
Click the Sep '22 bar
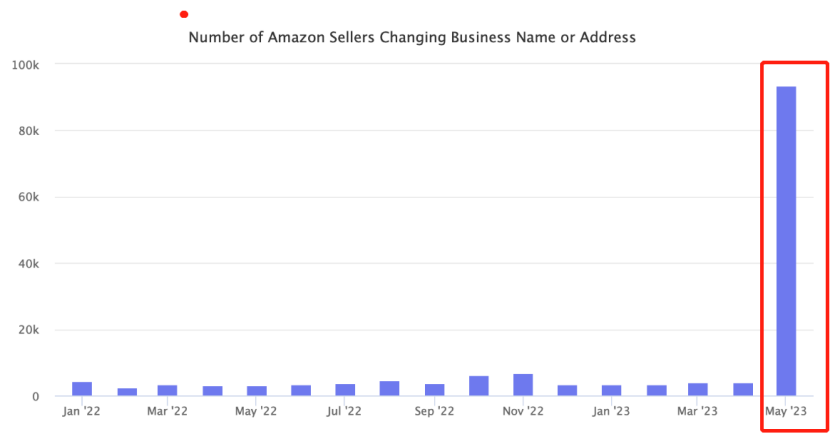coord(434,390)
